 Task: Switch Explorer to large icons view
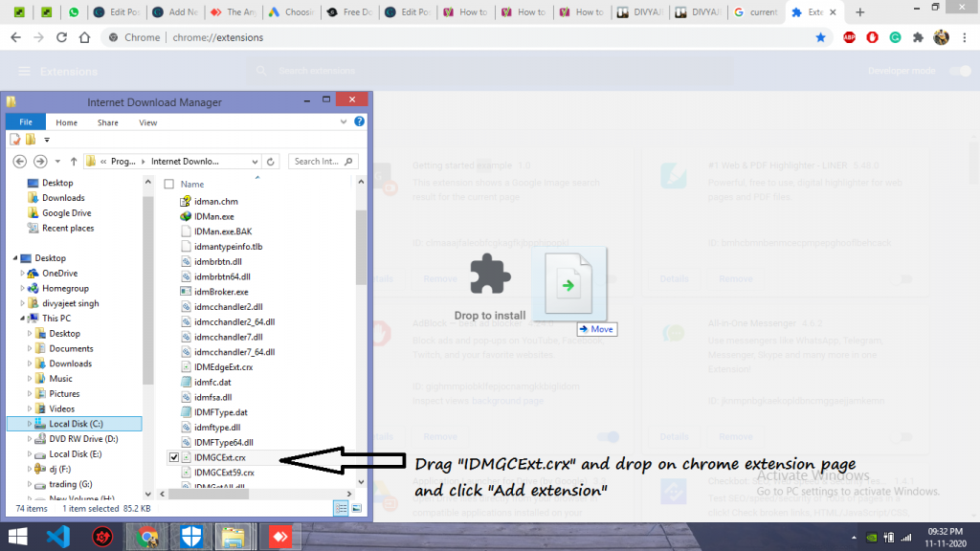click(x=357, y=509)
